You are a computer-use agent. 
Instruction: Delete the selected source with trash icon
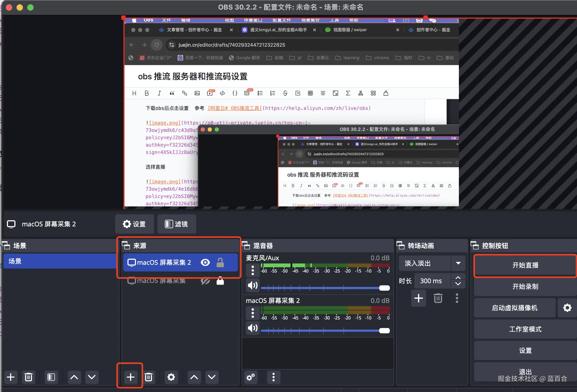click(x=149, y=377)
